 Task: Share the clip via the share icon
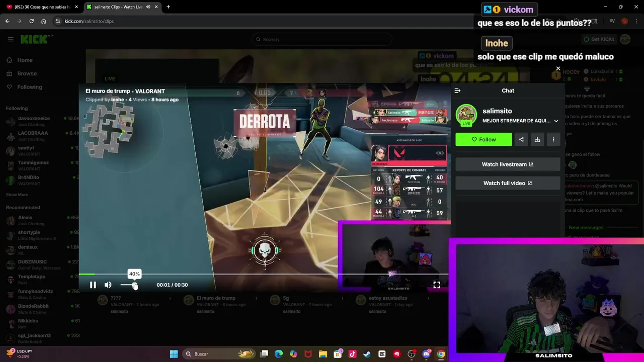pyautogui.click(x=521, y=140)
